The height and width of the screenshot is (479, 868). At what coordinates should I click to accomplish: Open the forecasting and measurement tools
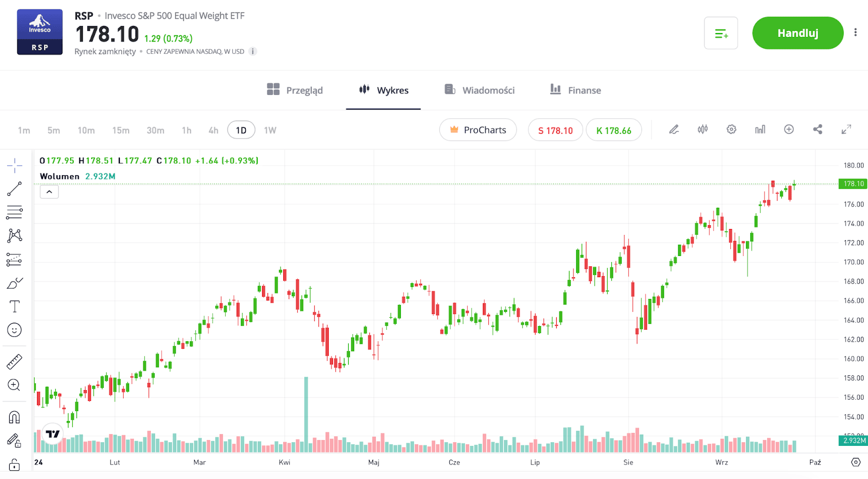click(15, 259)
